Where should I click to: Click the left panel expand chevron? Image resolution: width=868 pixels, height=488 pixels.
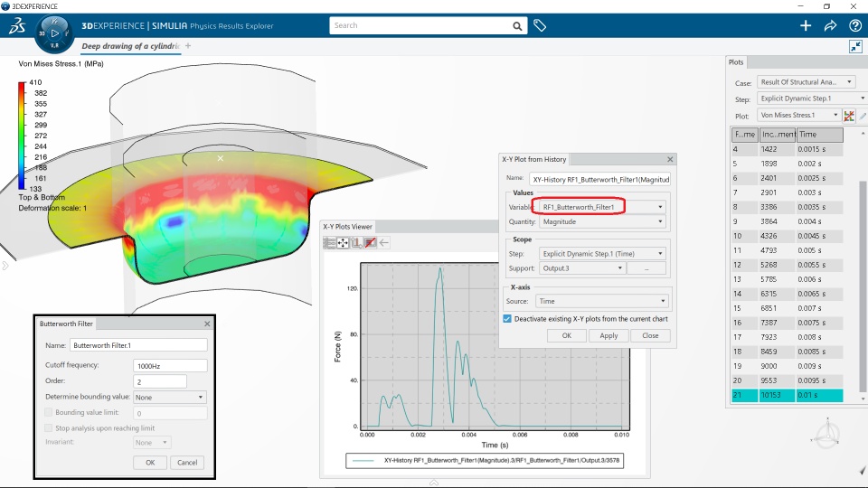[5, 266]
